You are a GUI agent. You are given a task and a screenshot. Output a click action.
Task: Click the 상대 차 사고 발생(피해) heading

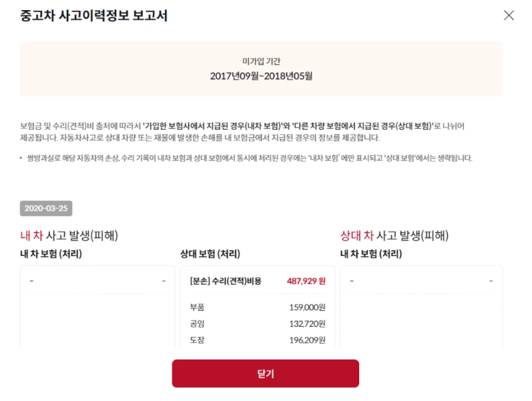coord(394,235)
